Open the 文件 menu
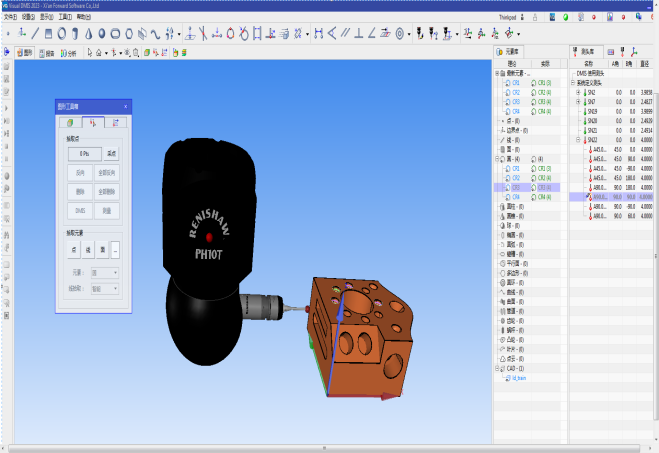 (x=10, y=17)
